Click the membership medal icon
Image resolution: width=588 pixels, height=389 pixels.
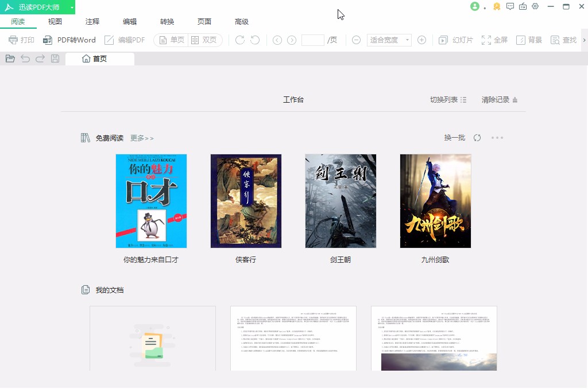pyautogui.click(x=496, y=6)
